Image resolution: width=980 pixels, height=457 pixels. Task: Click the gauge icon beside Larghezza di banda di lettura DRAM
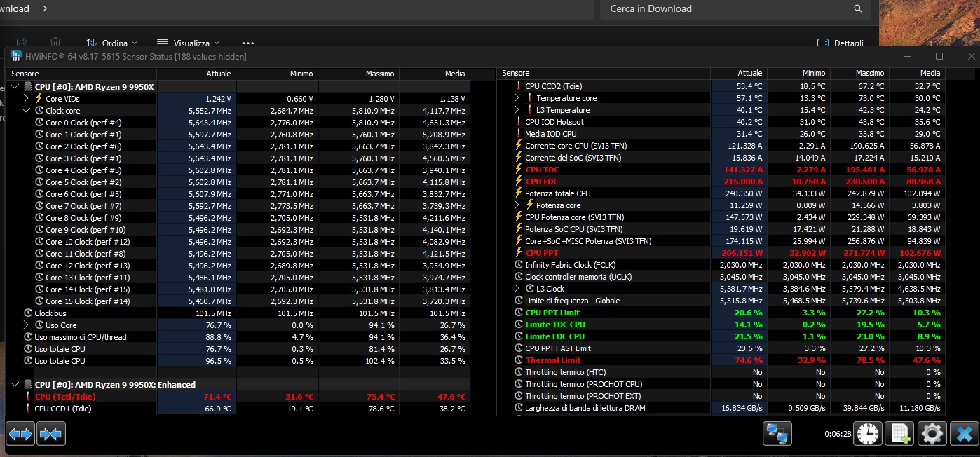519,408
